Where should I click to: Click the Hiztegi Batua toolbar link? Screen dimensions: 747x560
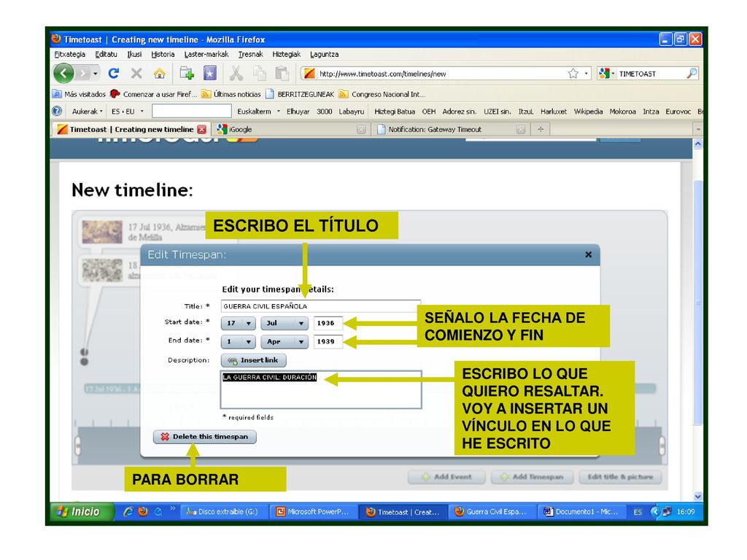click(395, 112)
